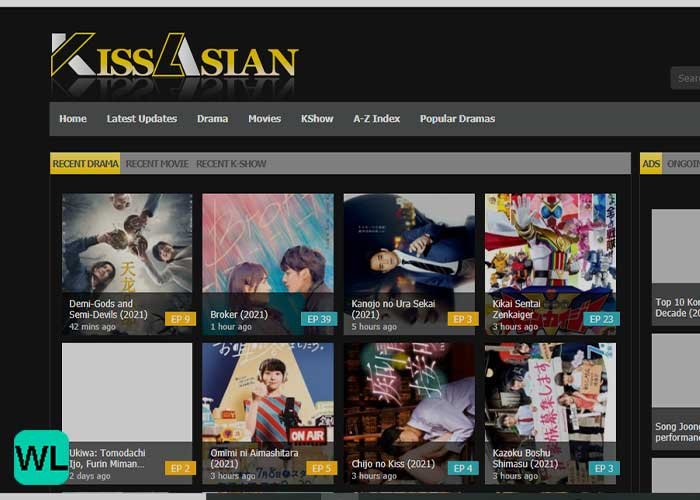Image resolution: width=700 pixels, height=500 pixels.
Task: Switch to the Recent Movie tab
Action: tap(157, 164)
